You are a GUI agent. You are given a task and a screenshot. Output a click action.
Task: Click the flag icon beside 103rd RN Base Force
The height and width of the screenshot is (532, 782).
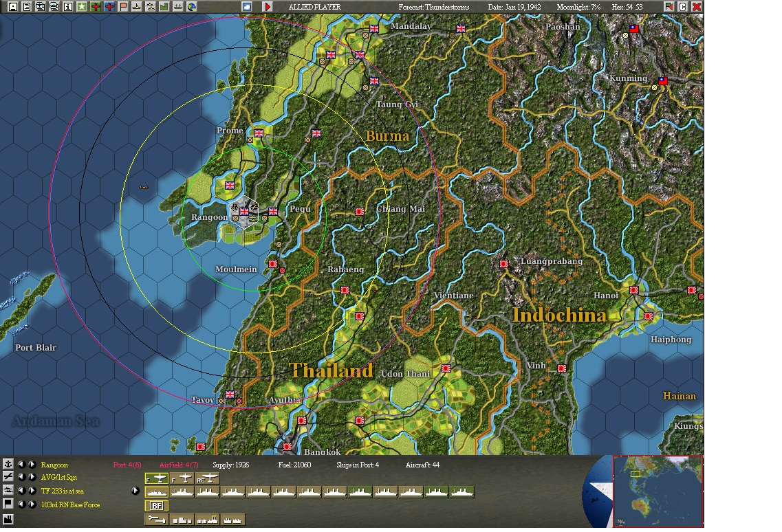click(8, 504)
